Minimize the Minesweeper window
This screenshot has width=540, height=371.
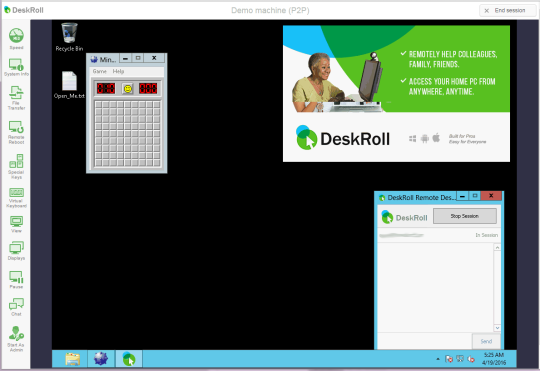125,58
